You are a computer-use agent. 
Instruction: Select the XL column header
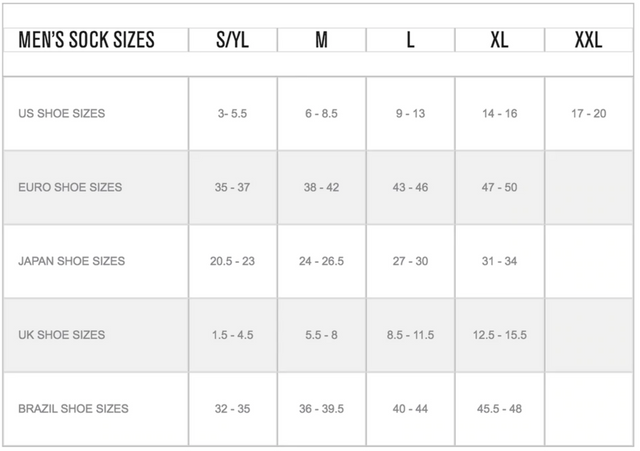click(499, 40)
